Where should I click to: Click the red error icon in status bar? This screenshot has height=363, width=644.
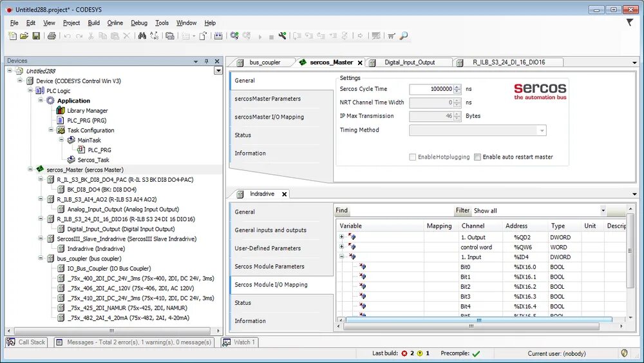click(x=404, y=353)
